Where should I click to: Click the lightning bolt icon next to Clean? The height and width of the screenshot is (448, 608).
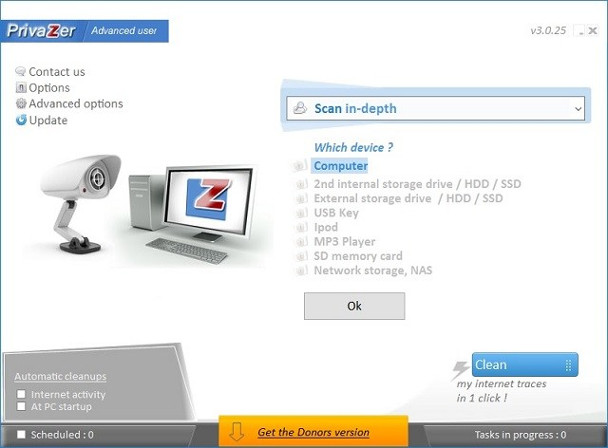[461, 369]
